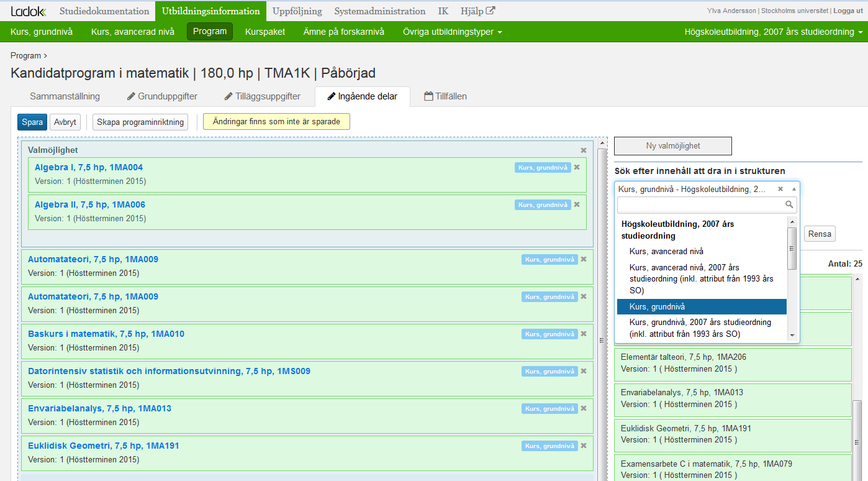This screenshot has width=868, height=481.
Task: Switch to Sammanställning tab
Action: coord(65,96)
